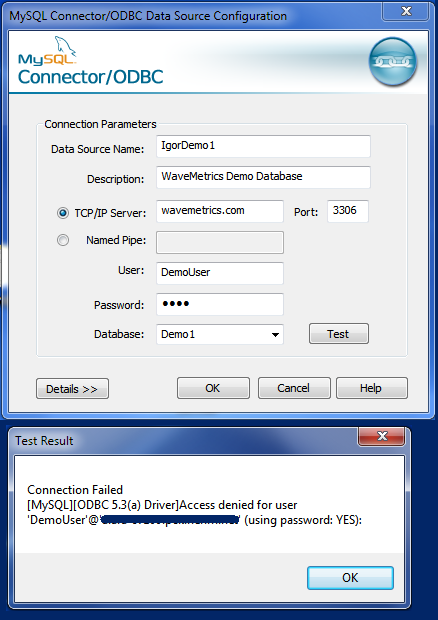
Task: Click the Demo1 database combo box
Action: [220, 335]
